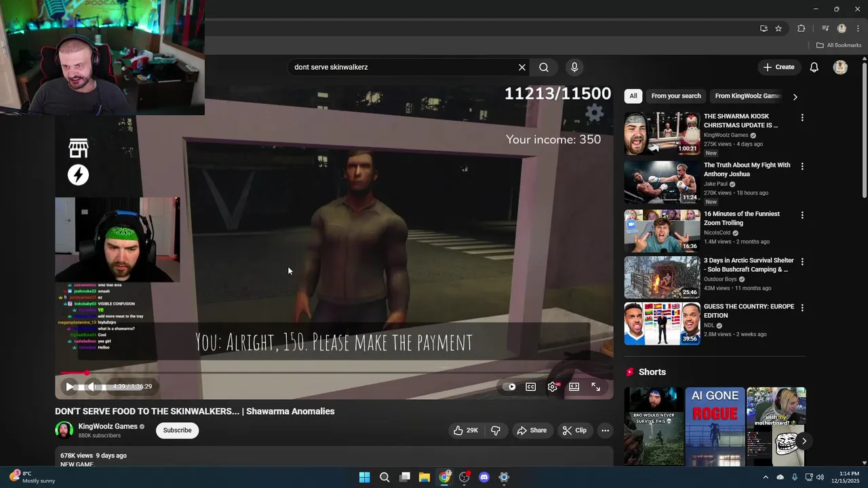Screen dimensions: 868x488
Task: Click the install app icon in address bar
Action: click(764, 28)
